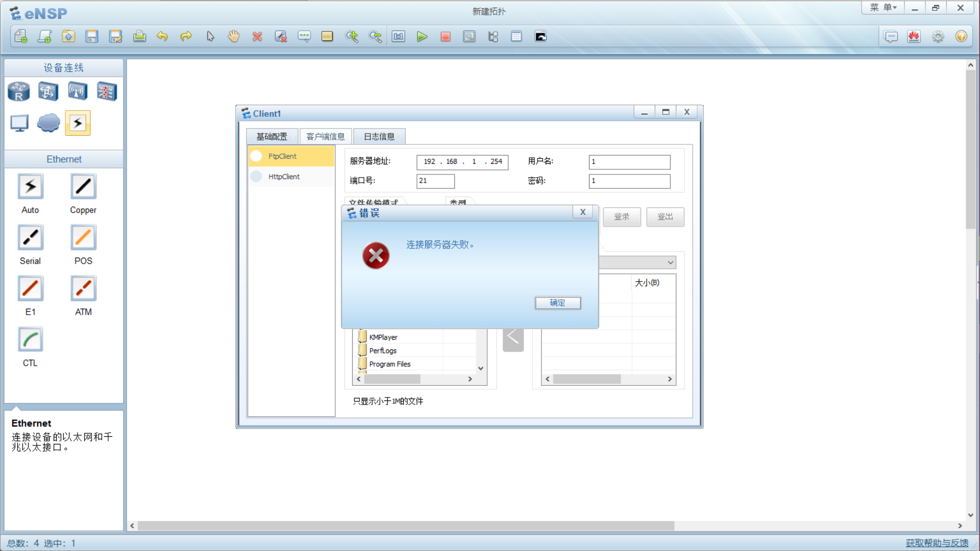
Task: Click the green start devices play icon
Action: (422, 36)
